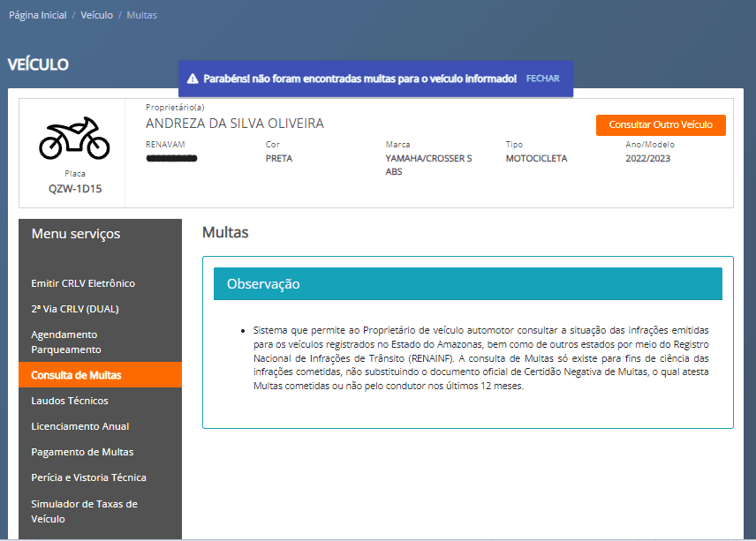The width and height of the screenshot is (756, 541).
Task: Click the warning triangle icon in the banner
Action: (193, 78)
